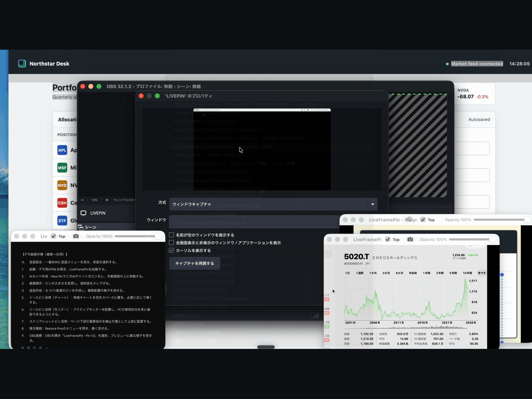Click the green Market feed status dot
The width and height of the screenshot is (532, 399).
point(447,64)
